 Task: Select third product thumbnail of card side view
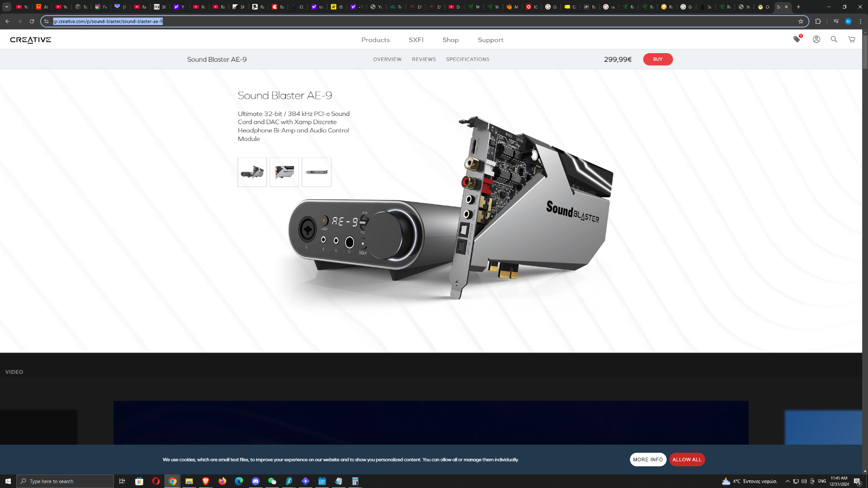point(316,172)
